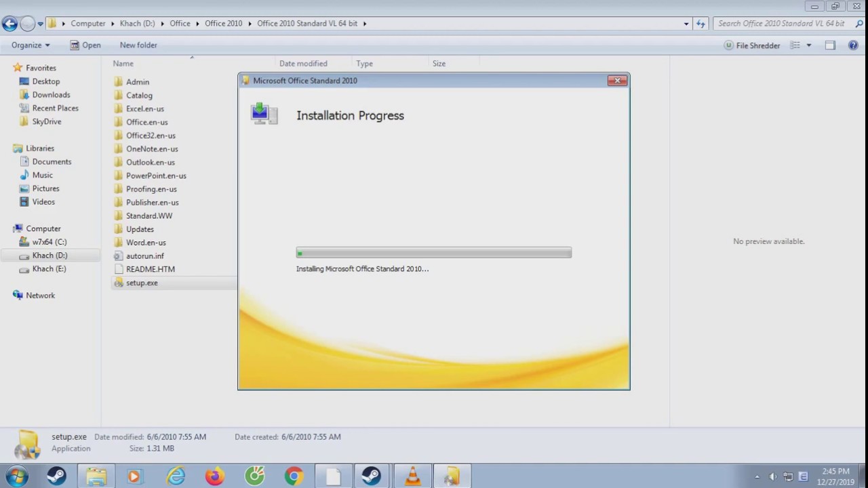Click the Forward navigation arrow in Explorer
Image resolution: width=868 pixels, height=488 pixels.
pos(27,24)
